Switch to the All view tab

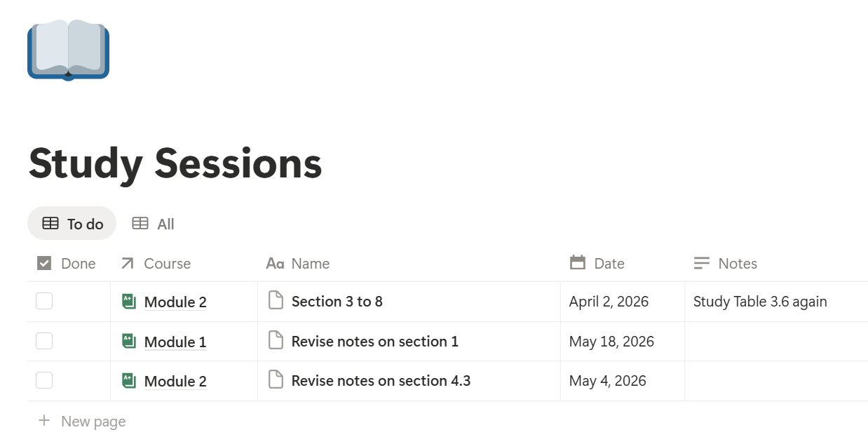coord(154,224)
